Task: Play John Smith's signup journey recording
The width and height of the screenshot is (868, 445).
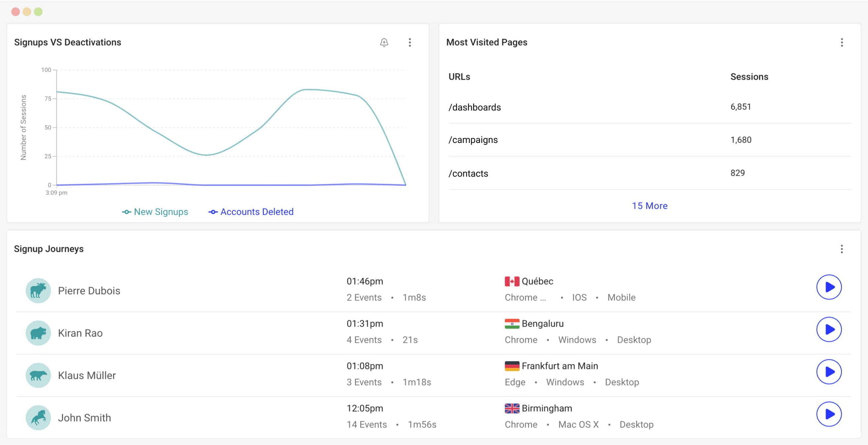Action: click(x=829, y=414)
